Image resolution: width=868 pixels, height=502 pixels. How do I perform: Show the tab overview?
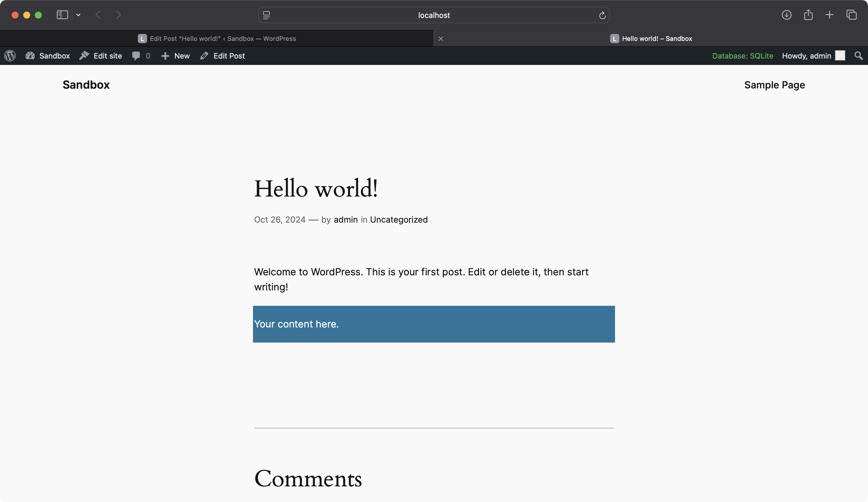(x=851, y=15)
